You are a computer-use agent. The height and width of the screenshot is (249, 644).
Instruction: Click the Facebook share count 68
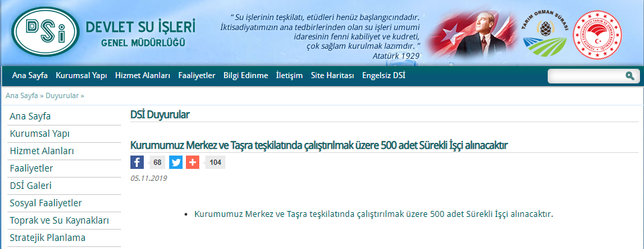tap(157, 162)
